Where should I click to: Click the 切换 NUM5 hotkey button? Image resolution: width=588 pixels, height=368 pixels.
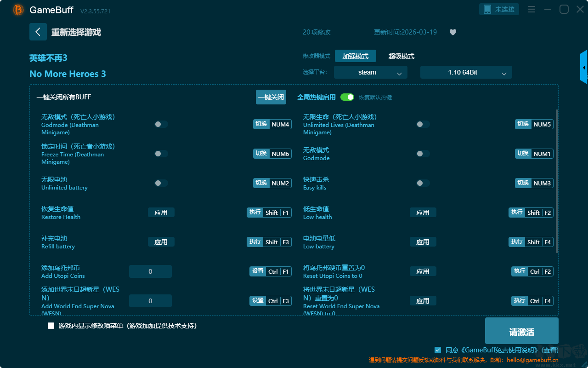pyautogui.click(x=534, y=124)
